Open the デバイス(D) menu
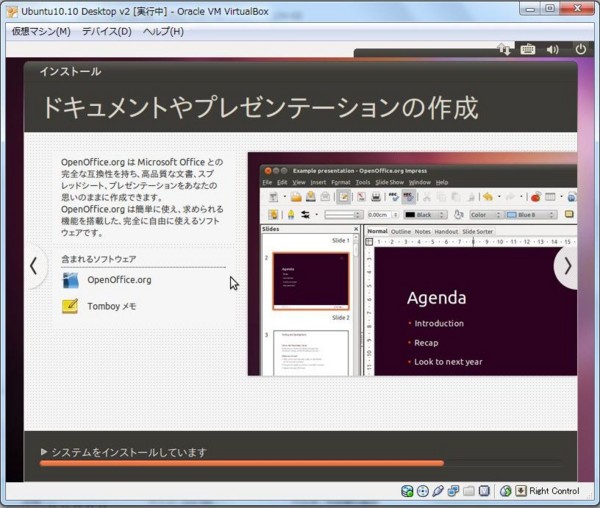The width and height of the screenshot is (600, 508). coord(107,31)
